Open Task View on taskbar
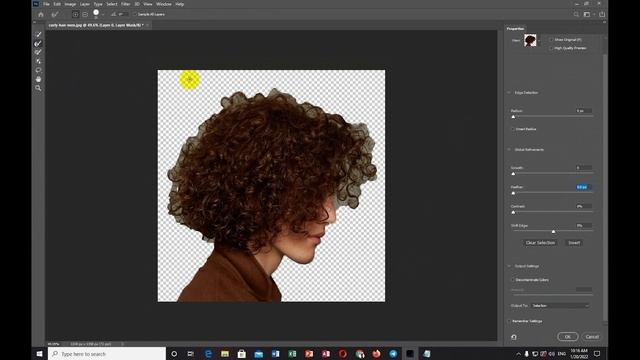 [191, 353]
